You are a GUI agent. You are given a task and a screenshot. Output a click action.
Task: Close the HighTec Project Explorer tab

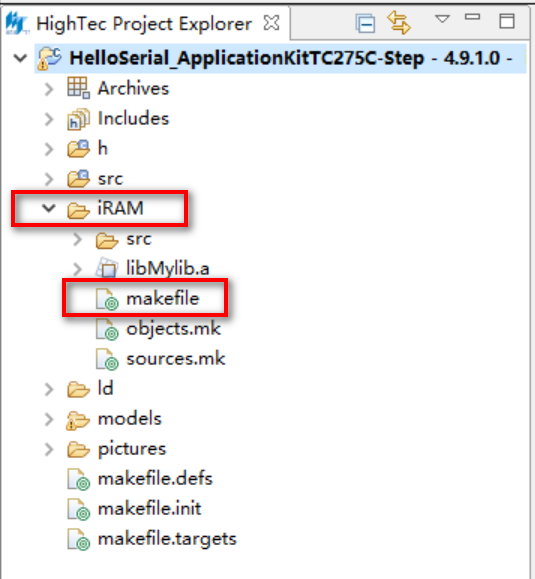coord(272,23)
